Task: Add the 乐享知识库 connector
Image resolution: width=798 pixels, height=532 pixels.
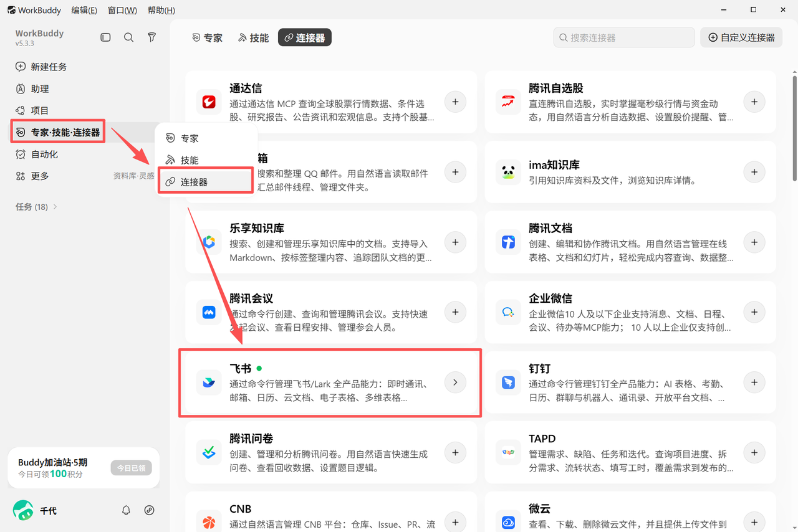Action: [x=455, y=242]
